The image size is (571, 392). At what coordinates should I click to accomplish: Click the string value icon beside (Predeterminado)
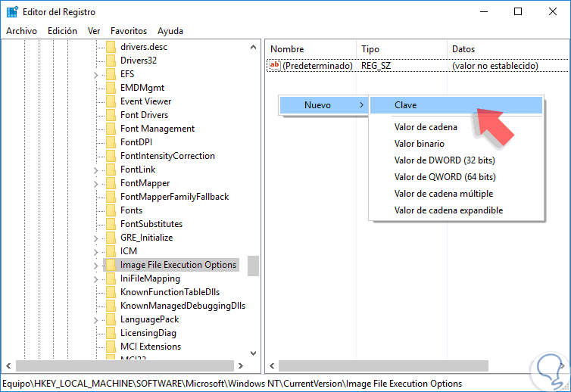[x=275, y=66]
